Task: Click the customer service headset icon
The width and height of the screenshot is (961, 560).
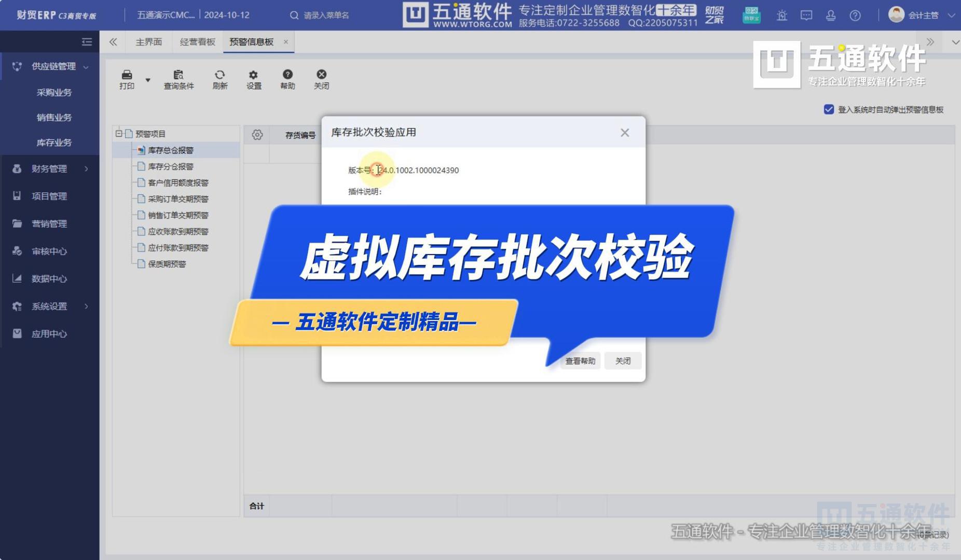Action: (x=831, y=16)
